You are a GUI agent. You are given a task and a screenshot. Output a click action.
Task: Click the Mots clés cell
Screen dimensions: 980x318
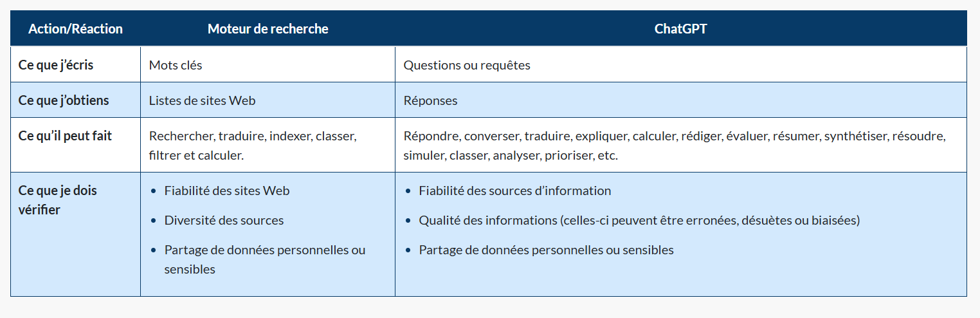(x=176, y=65)
